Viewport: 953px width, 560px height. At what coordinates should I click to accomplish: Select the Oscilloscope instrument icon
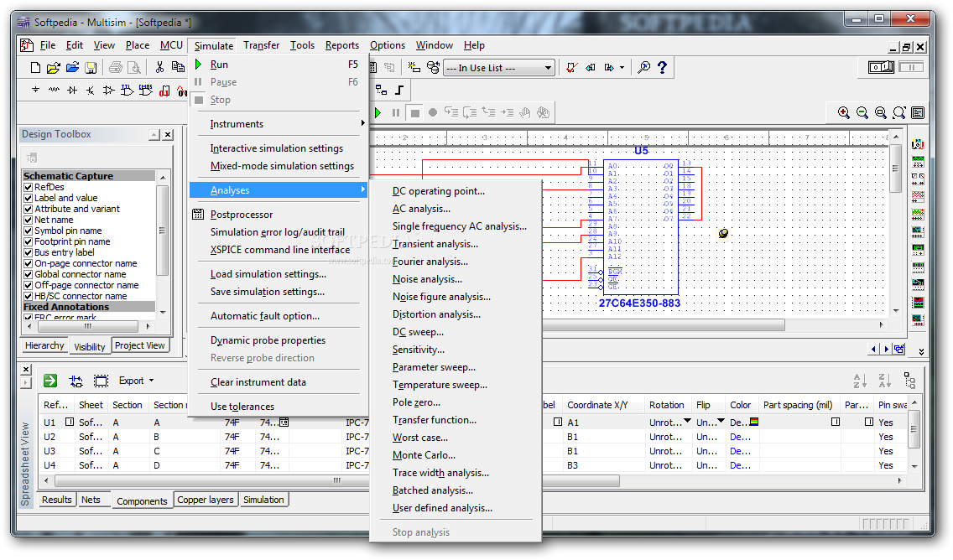pyautogui.click(x=918, y=197)
